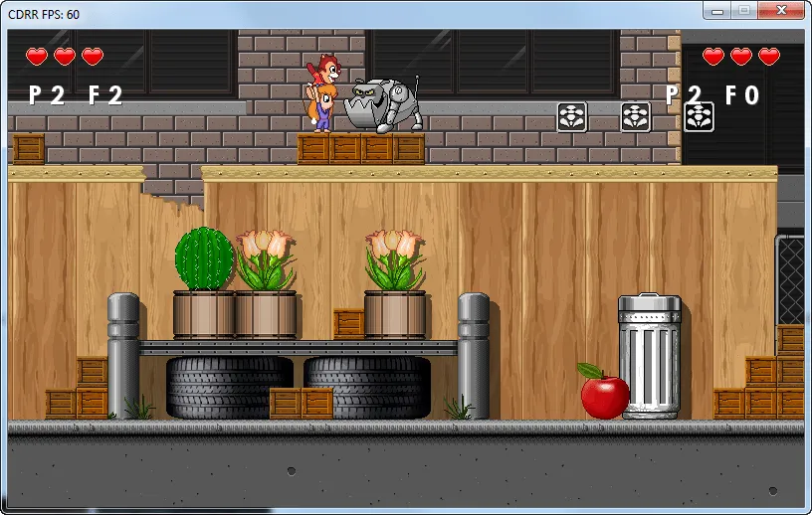Click the red apple beside the trash can
The width and height of the screenshot is (812, 515).
pyautogui.click(x=604, y=392)
